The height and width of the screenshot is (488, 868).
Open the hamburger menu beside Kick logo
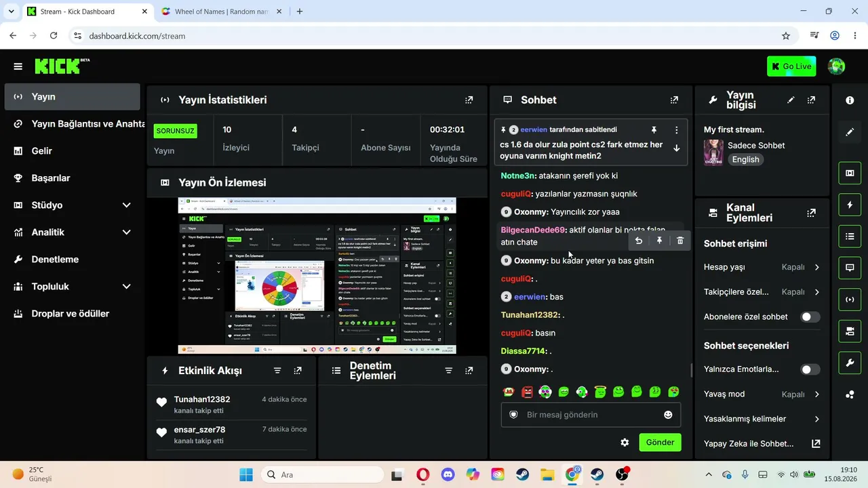[x=18, y=66]
